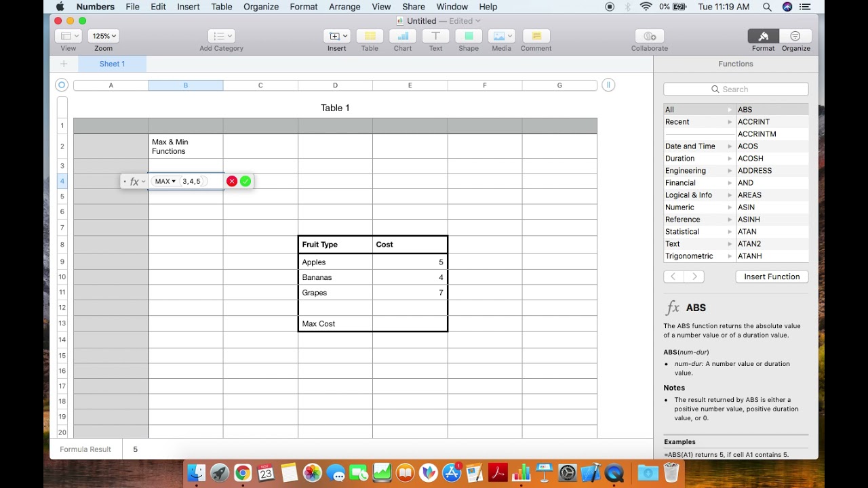Add a new sheet with plus button

[x=64, y=64]
